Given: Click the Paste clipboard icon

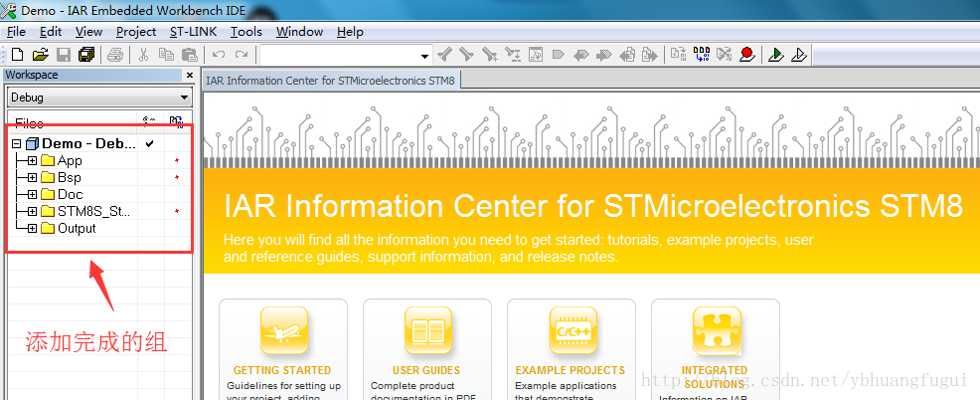Looking at the screenshot, I should click(190, 55).
